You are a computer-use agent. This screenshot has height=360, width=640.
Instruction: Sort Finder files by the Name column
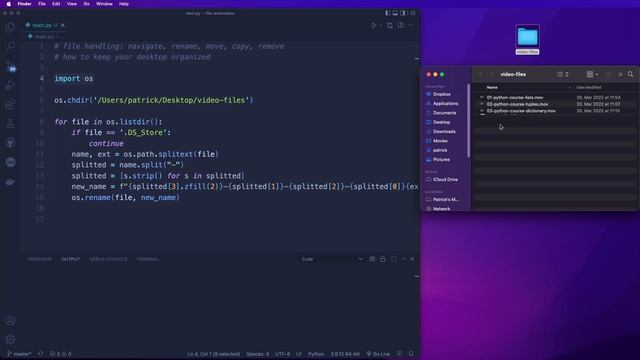pos(492,87)
